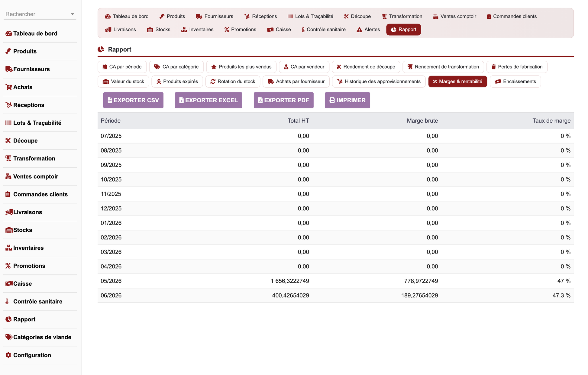The image size is (588, 375).
Task: Click the Achats cart icon in sidebar
Action: point(8,87)
